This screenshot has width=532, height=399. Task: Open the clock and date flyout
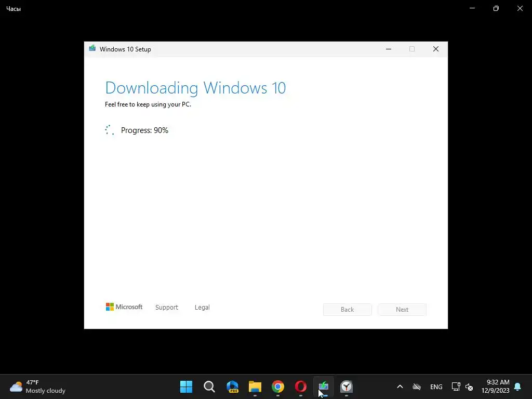(495, 387)
